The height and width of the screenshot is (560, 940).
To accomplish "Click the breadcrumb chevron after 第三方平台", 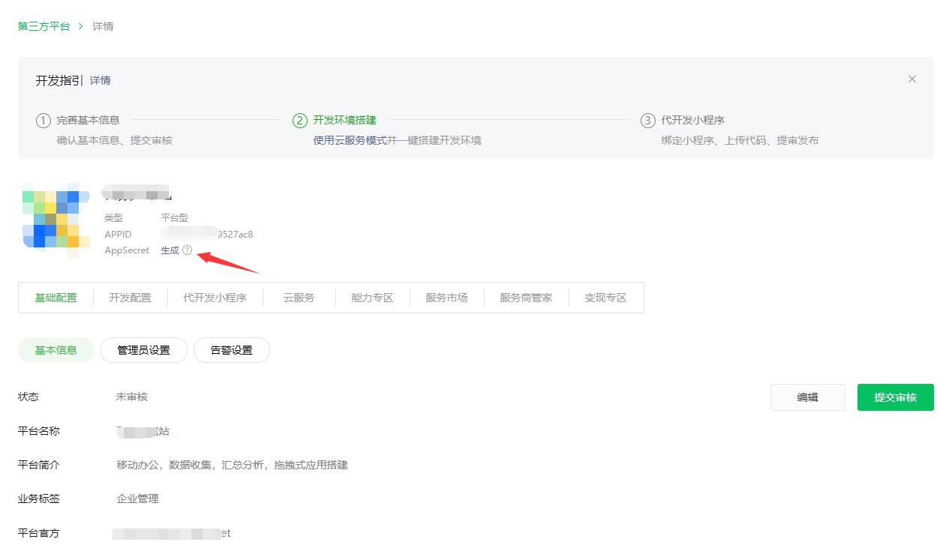I will 80,26.
